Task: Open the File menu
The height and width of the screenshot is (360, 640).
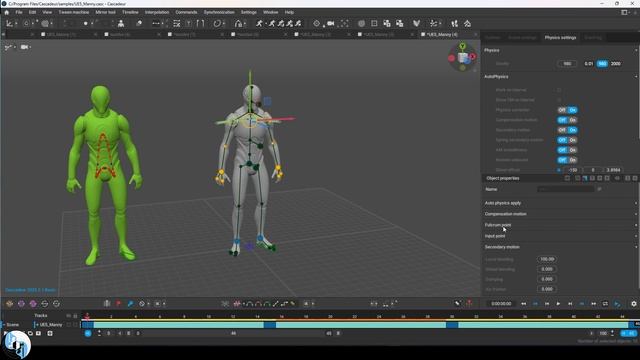Action: [x=19, y=12]
